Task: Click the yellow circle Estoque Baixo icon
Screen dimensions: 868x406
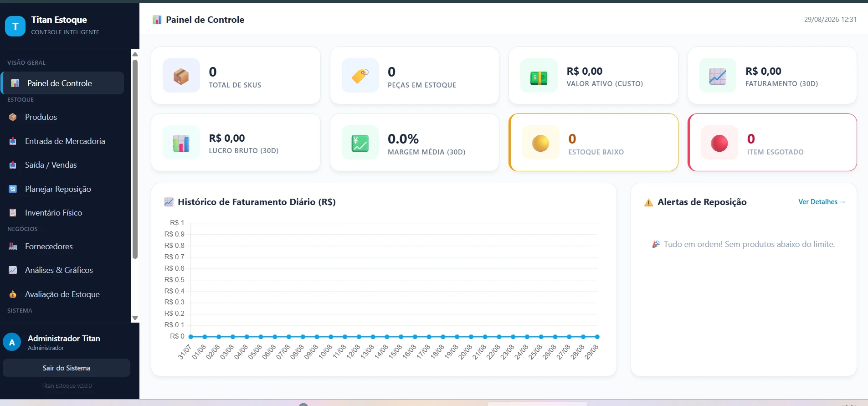Action: [x=541, y=143]
